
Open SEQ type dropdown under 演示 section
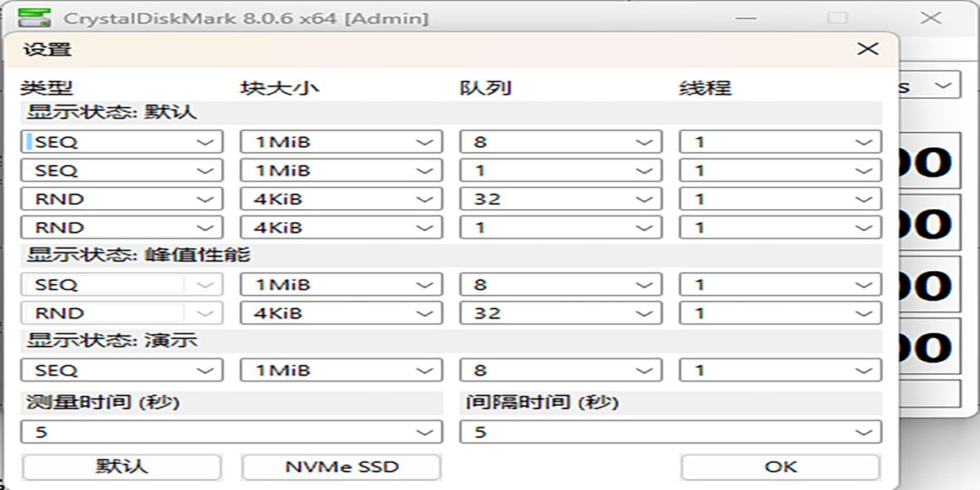(122, 371)
